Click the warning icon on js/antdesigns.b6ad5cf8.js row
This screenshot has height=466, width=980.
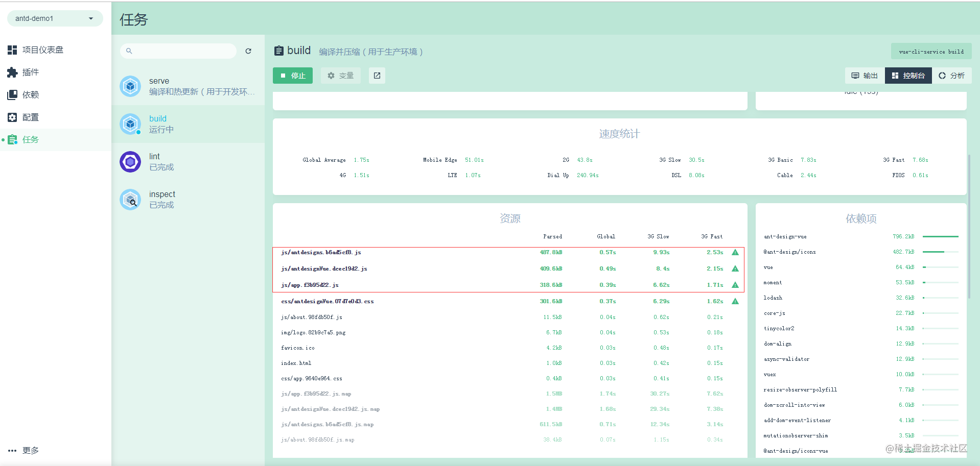(734, 252)
